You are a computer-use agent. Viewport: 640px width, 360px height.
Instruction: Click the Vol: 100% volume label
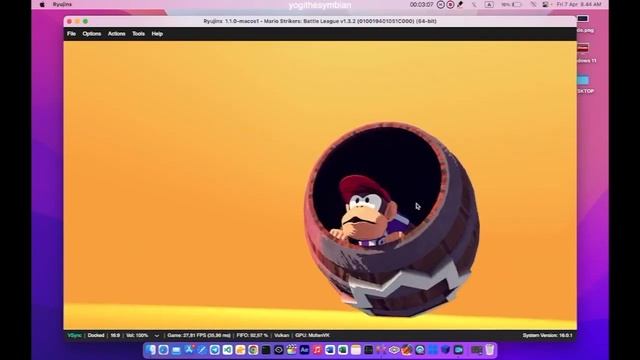(x=137, y=336)
